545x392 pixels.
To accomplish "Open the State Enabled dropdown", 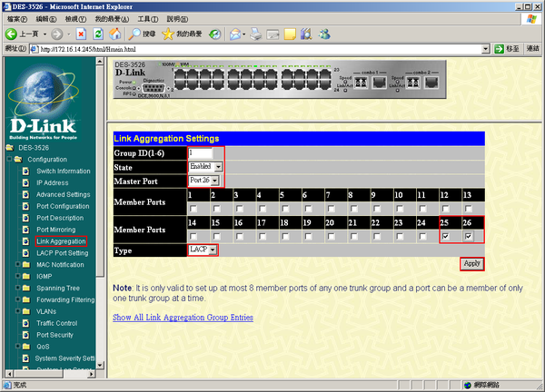I will (205, 167).
